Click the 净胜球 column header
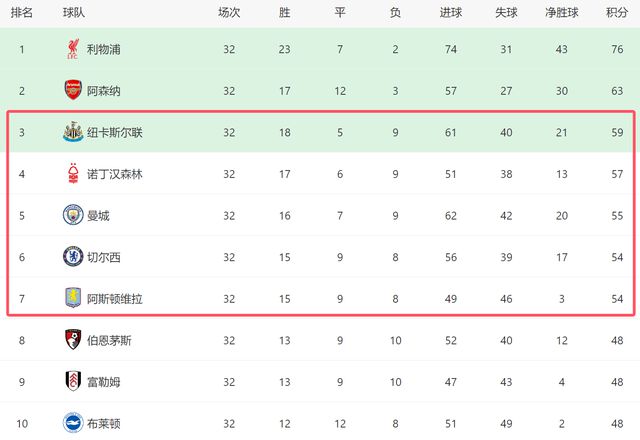The width and height of the screenshot is (640, 440). [x=562, y=13]
